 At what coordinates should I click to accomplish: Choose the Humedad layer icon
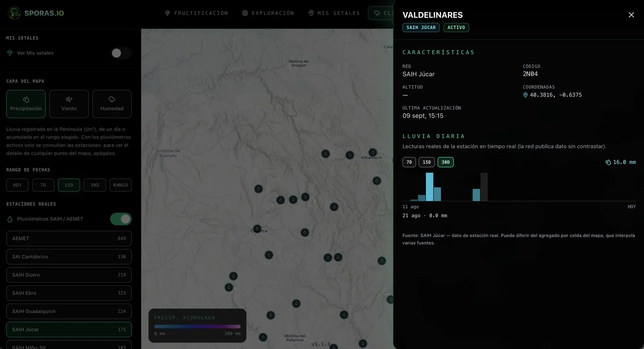click(x=112, y=99)
